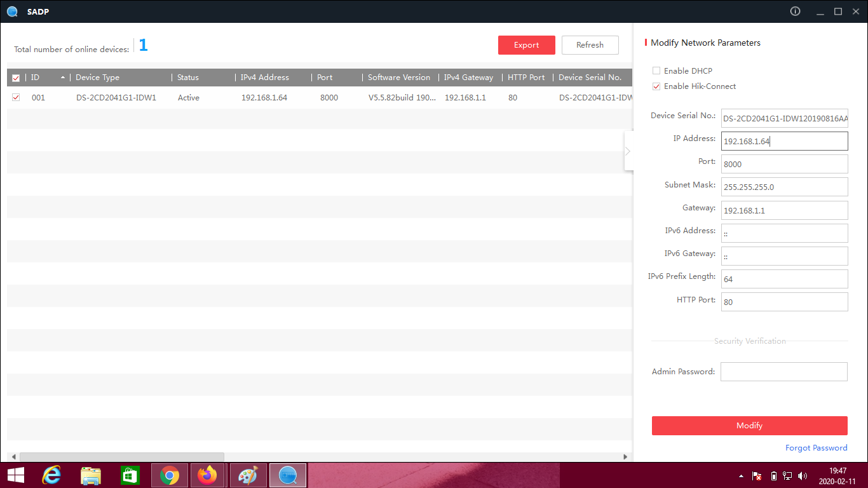
Task: Collapse the Modify Network Parameters panel
Action: (628, 151)
